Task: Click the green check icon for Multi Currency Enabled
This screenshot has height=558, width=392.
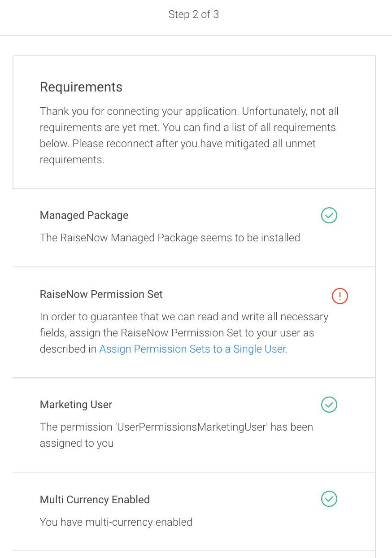Action: (329, 499)
